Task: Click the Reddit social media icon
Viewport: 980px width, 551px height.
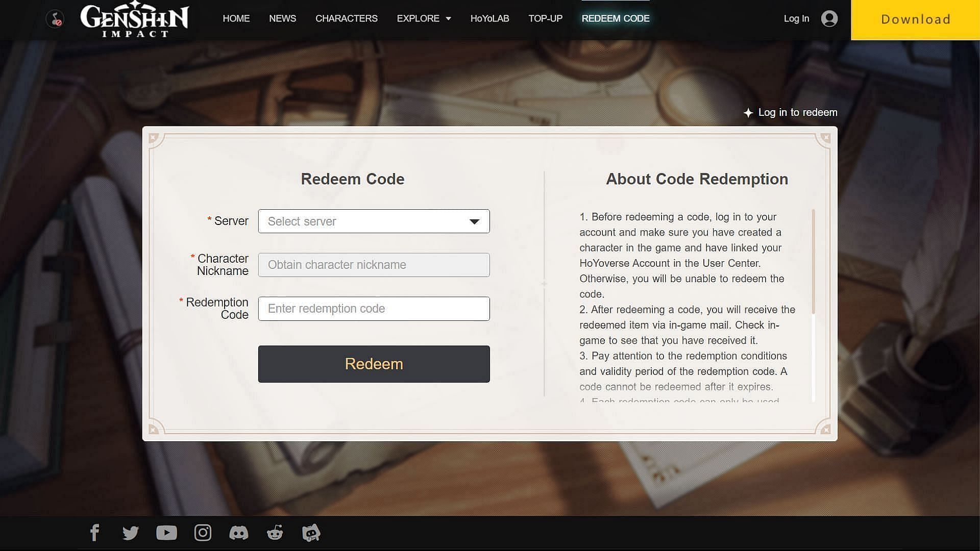Action: click(274, 532)
